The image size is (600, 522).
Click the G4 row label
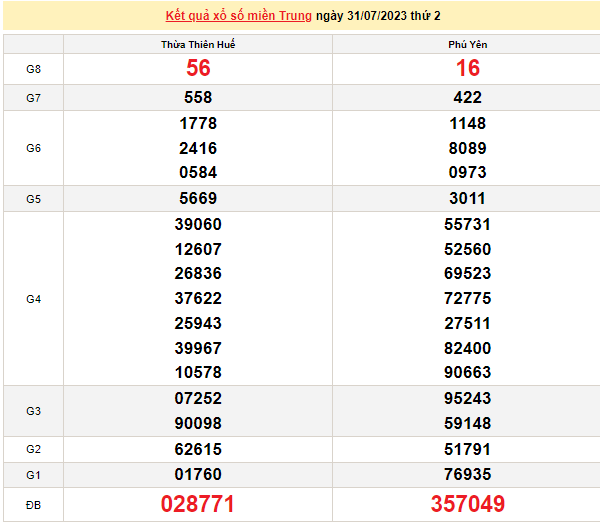(x=33, y=299)
